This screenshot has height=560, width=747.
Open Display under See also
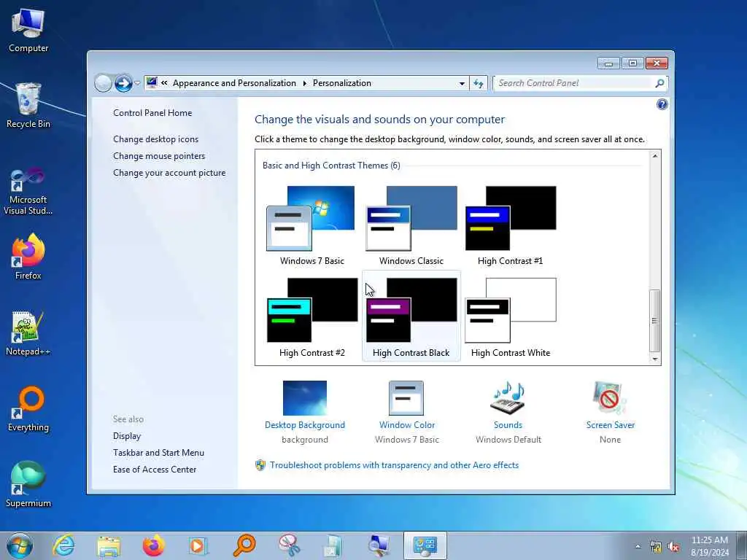tap(127, 436)
